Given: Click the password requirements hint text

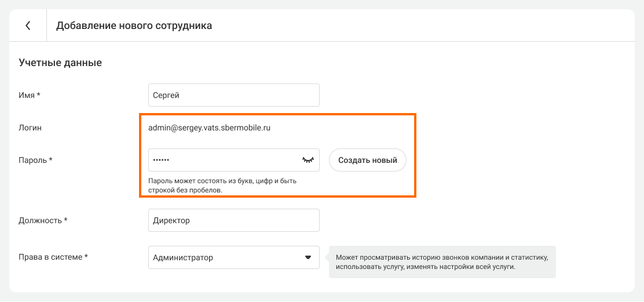Looking at the screenshot, I should (x=222, y=185).
